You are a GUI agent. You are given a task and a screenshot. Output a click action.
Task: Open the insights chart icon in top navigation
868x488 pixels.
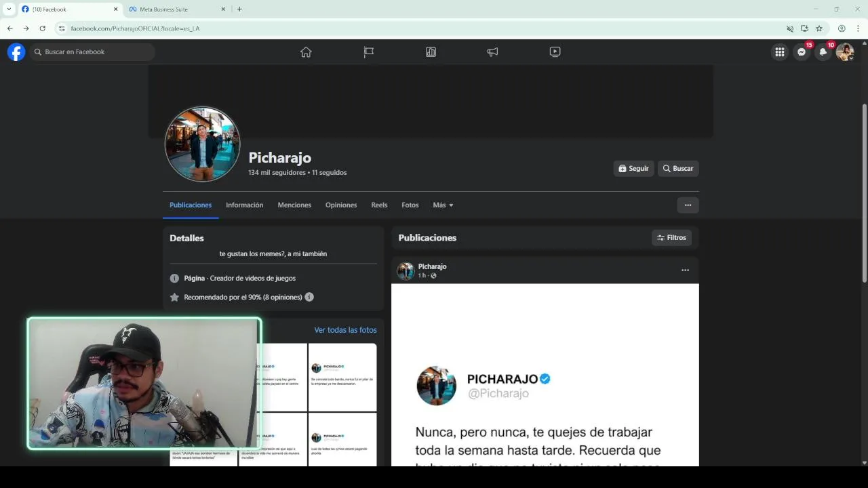coord(431,52)
